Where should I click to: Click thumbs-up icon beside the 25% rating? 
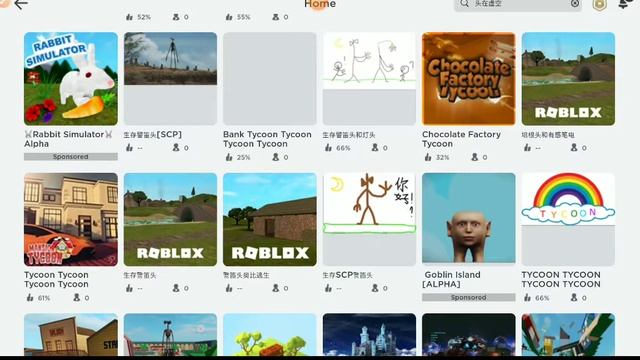pyautogui.click(x=229, y=157)
